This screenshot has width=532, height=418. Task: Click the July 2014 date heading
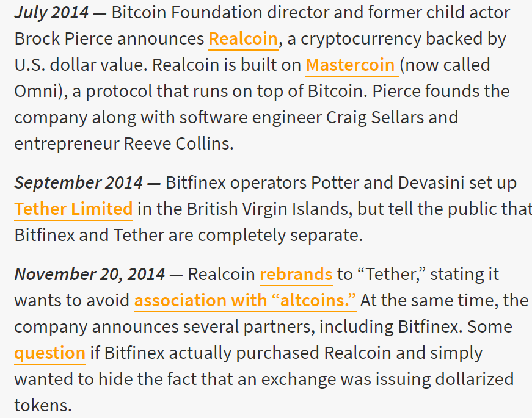tap(51, 13)
